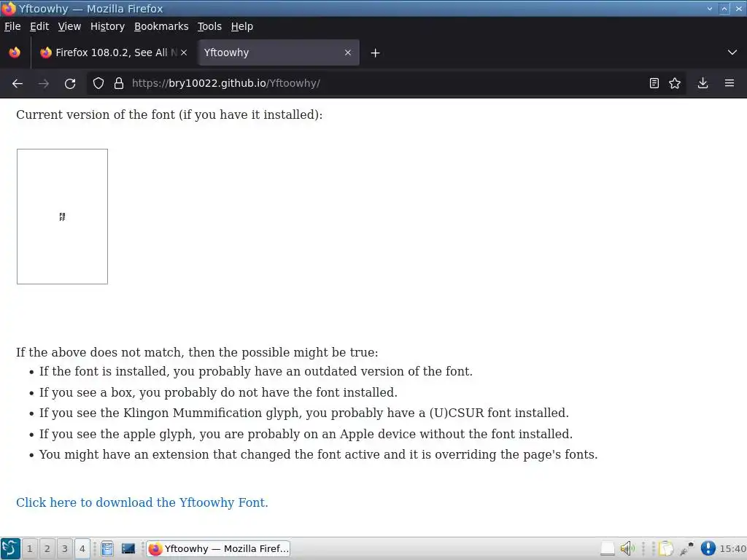747x560 pixels.
Task: Click the Klingon Mummification glyph bullet
Action: click(x=304, y=413)
